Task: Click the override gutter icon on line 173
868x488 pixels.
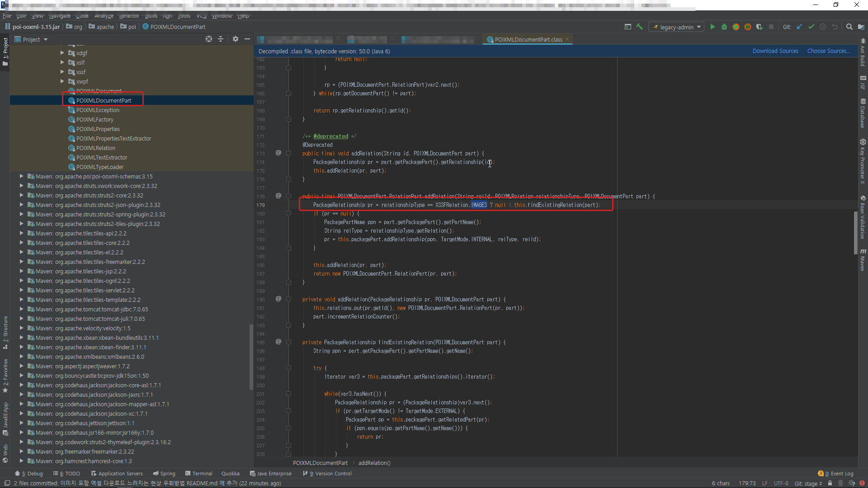Action: [278, 153]
